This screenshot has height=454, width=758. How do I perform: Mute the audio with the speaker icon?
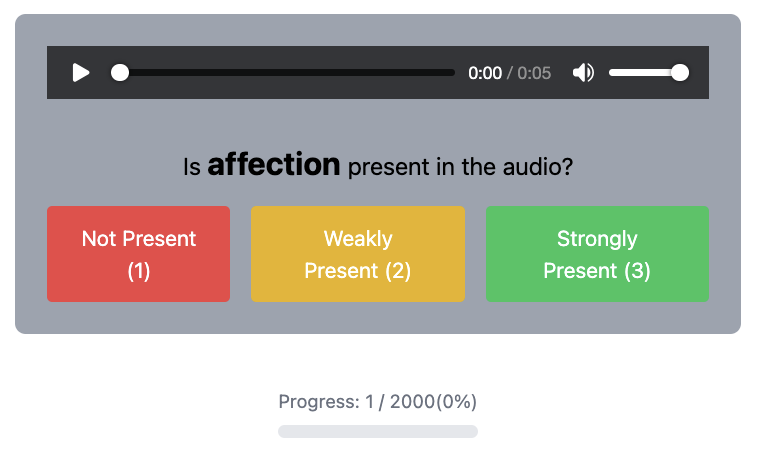tap(583, 73)
